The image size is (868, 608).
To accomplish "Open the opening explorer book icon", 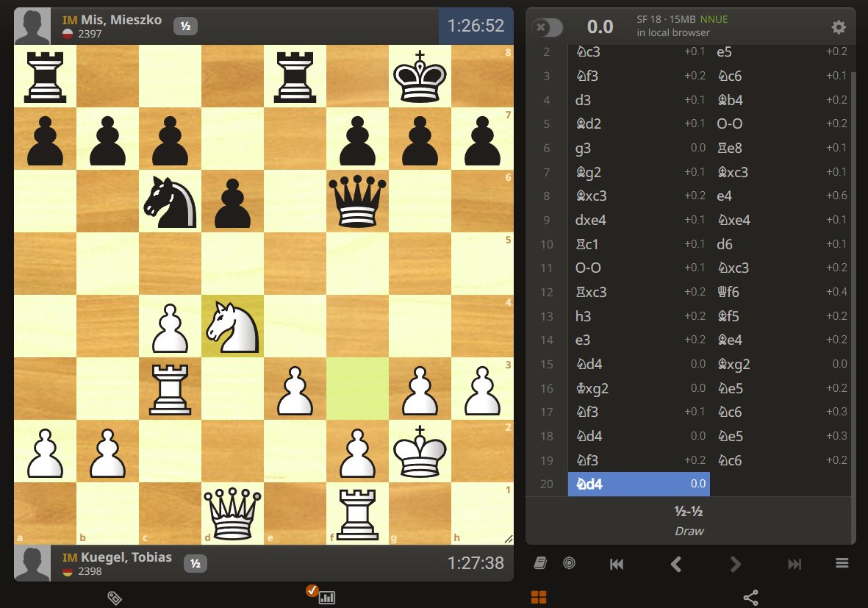I will tap(540, 563).
